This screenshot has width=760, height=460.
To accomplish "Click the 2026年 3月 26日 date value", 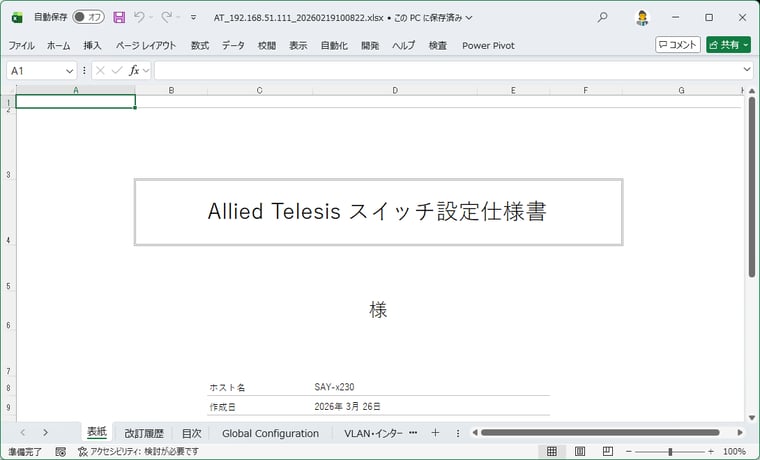I will (348, 407).
